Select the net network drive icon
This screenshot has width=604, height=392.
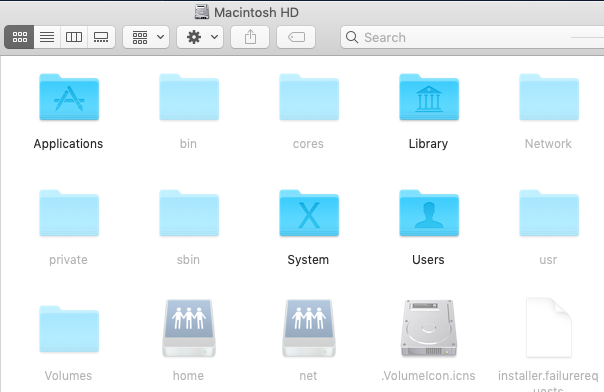point(309,328)
